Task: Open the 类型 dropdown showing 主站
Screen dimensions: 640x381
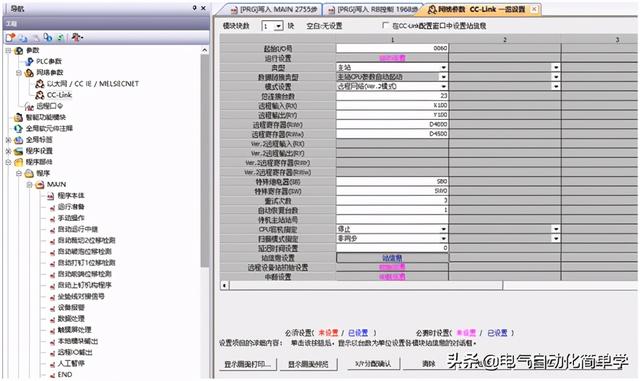Action: pyautogui.click(x=444, y=67)
